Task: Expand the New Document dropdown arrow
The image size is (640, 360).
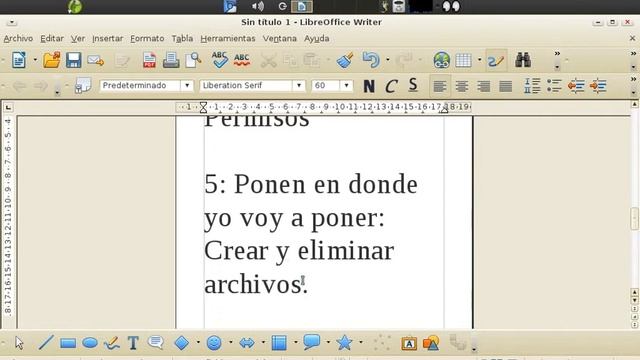Action: click(35, 60)
